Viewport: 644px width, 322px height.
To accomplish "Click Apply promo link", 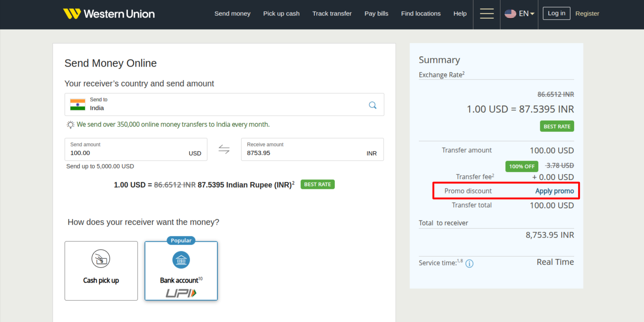I will pyautogui.click(x=554, y=191).
